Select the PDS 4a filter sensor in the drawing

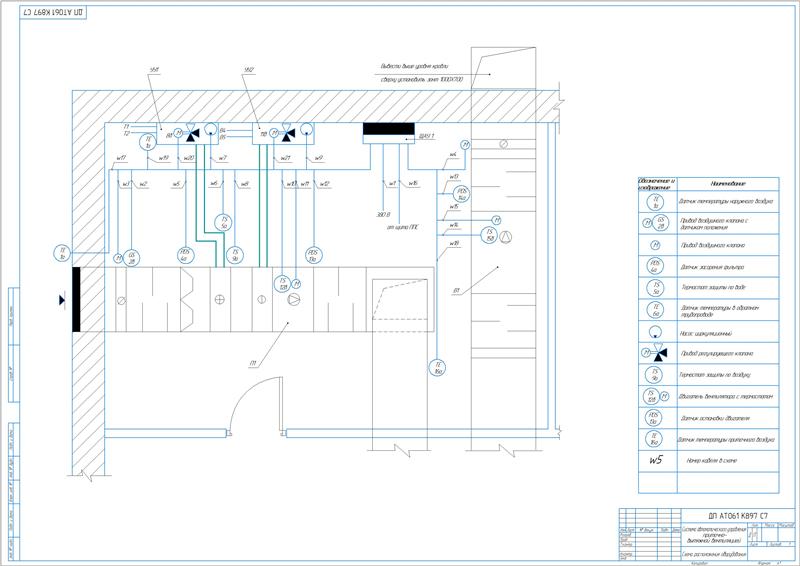tap(185, 255)
